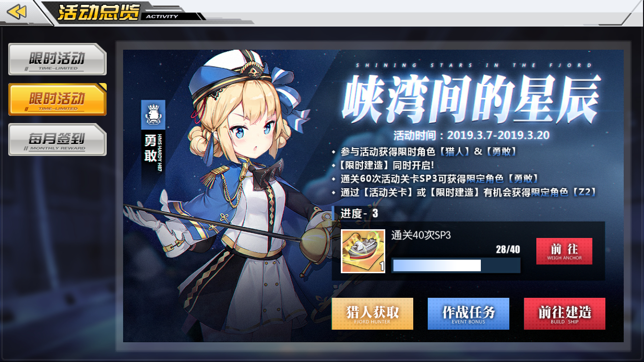Click the 活动时间 2019.3.7-2019.3.20 date text
Viewport: 644px width, 362px height.
tap(471, 135)
